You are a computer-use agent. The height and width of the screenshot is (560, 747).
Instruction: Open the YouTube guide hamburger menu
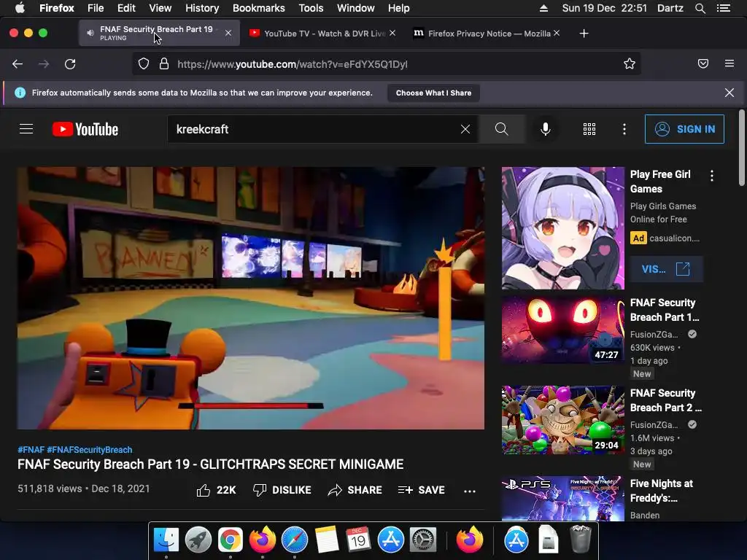26,129
